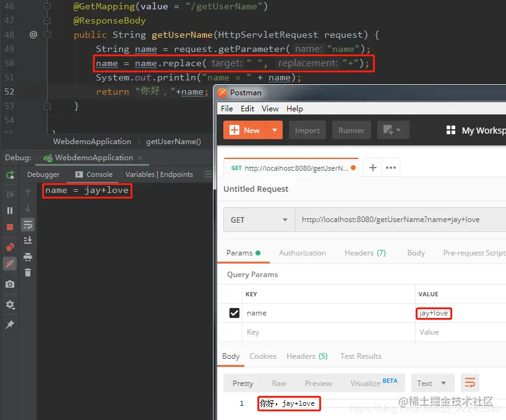
Task: Select the response Body tab
Action: tap(231, 356)
